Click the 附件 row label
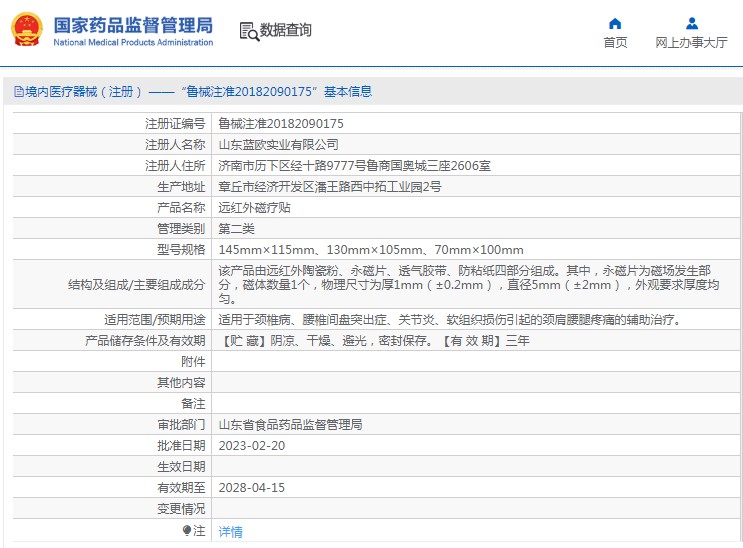This screenshot has width=743, height=548. [193, 362]
